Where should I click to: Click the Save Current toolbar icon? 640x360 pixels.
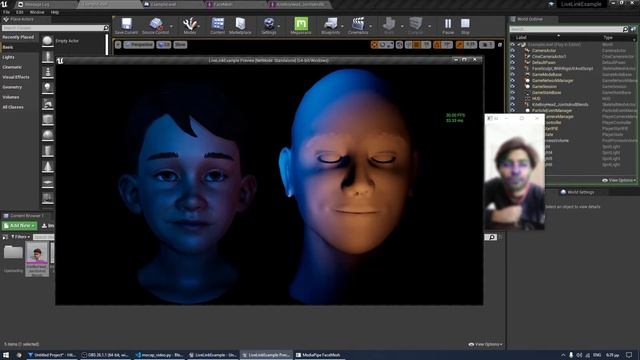[x=126, y=26]
